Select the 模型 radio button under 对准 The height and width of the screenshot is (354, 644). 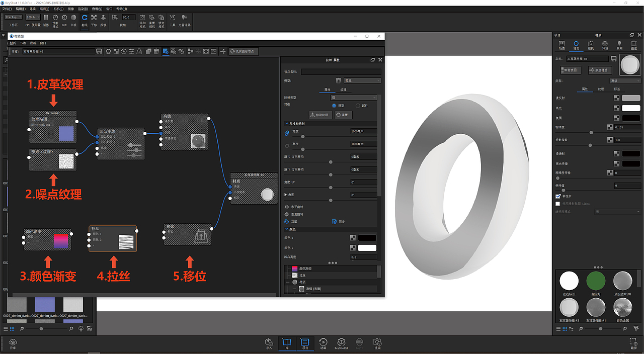(x=334, y=106)
